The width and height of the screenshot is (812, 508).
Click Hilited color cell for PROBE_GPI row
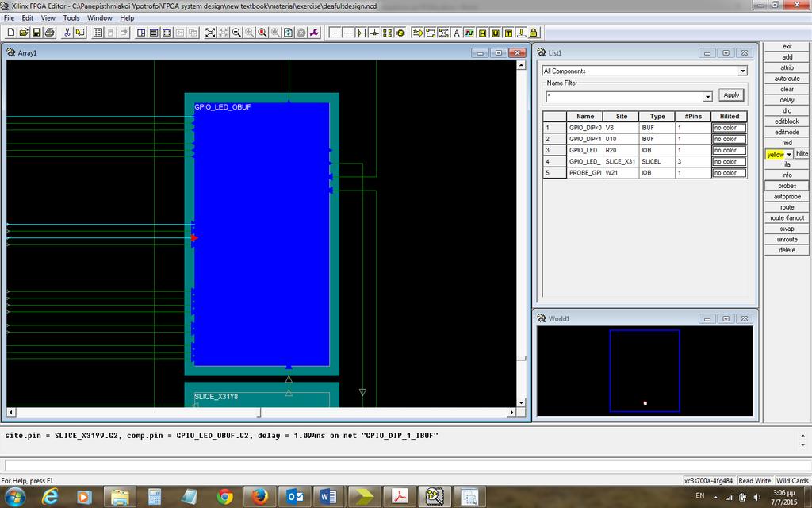[x=730, y=172]
